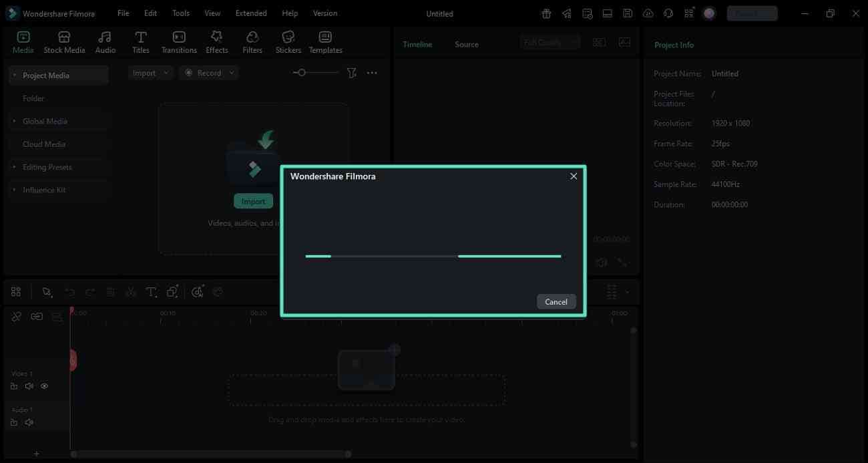Open the three-dots more options in media panel
The width and height of the screenshot is (868, 463).
coord(372,73)
